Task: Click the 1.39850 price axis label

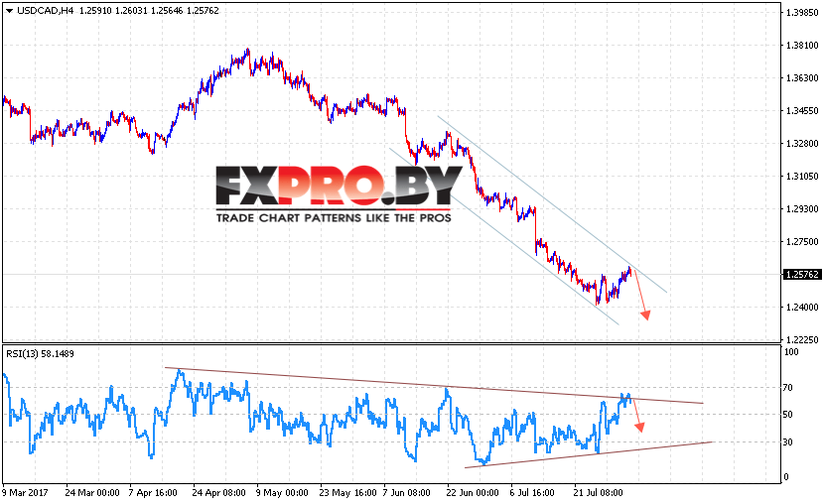Action: tap(802, 13)
